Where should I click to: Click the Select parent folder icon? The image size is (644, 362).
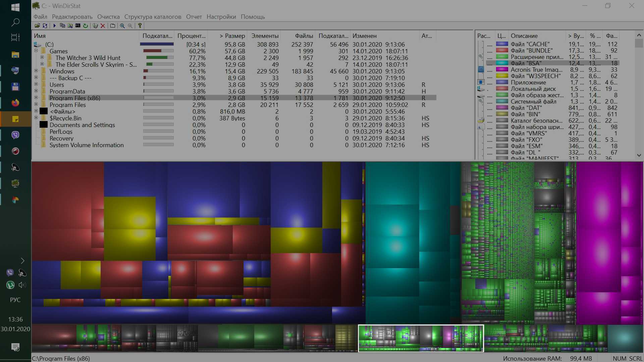point(113,26)
